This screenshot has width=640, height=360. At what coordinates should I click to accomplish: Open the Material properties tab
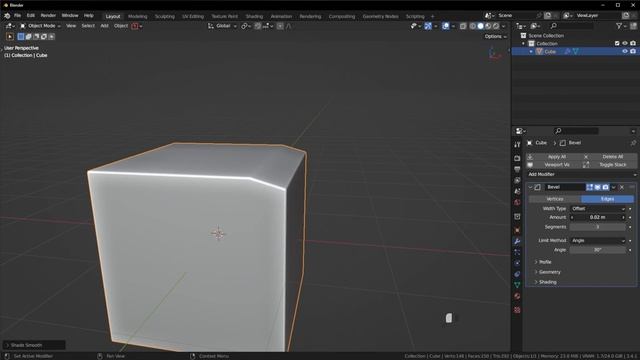pos(517,297)
